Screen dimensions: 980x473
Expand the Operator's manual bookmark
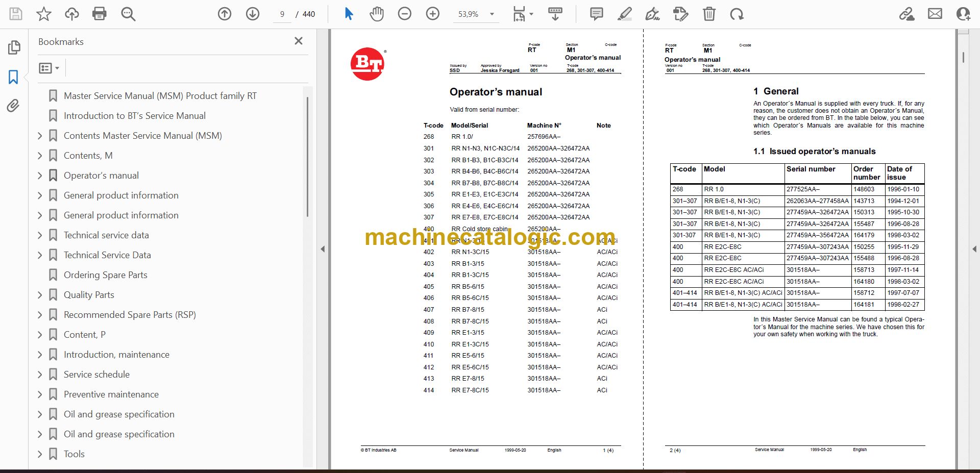[40, 176]
